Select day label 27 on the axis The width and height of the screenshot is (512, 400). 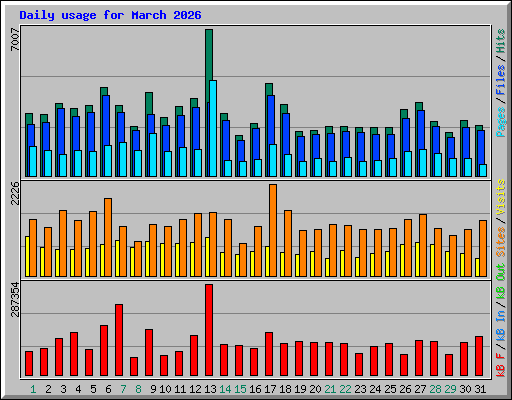point(420,389)
